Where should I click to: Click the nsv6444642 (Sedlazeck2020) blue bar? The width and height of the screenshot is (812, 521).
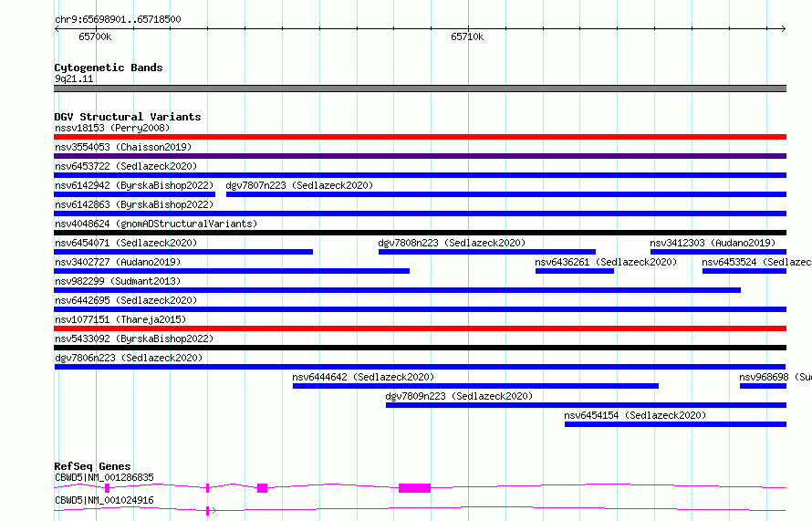click(475, 386)
